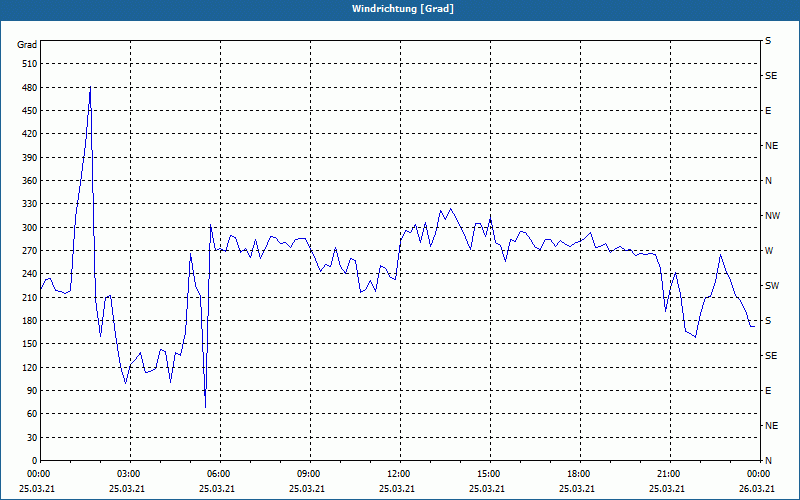Click the N compass label level with 360
Image resolution: width=800 pixels, height=500 pixels.
coord(768,181)
